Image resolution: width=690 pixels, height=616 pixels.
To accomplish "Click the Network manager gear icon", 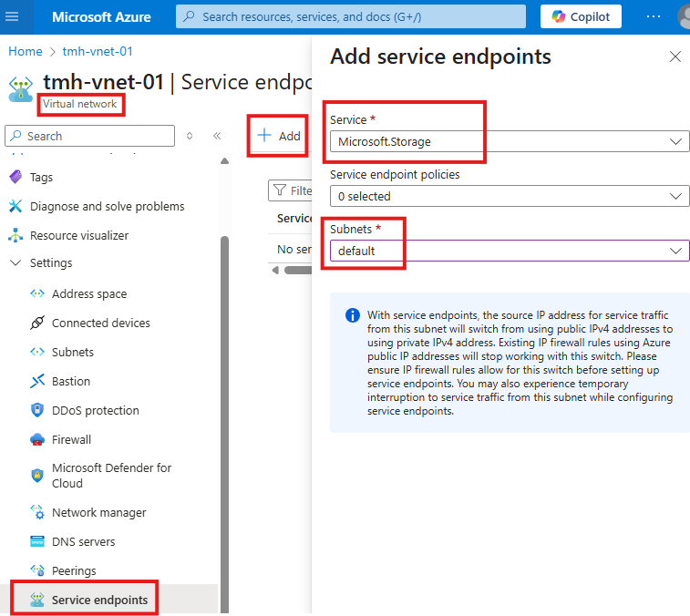I will tap(37, 512).
